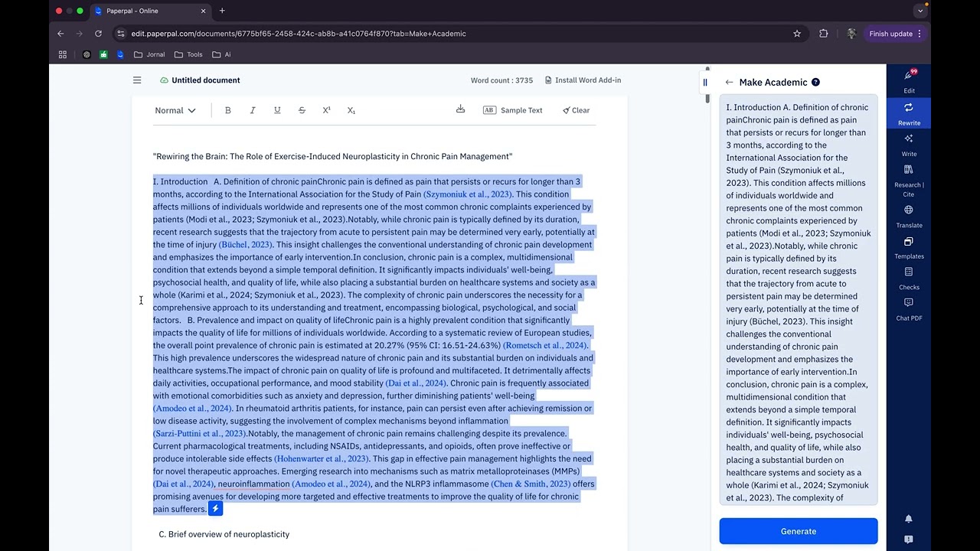The width and height of the screenshot is (980, 551).
Task: Open Make Academic help info icon
Action: pos(815,82)
